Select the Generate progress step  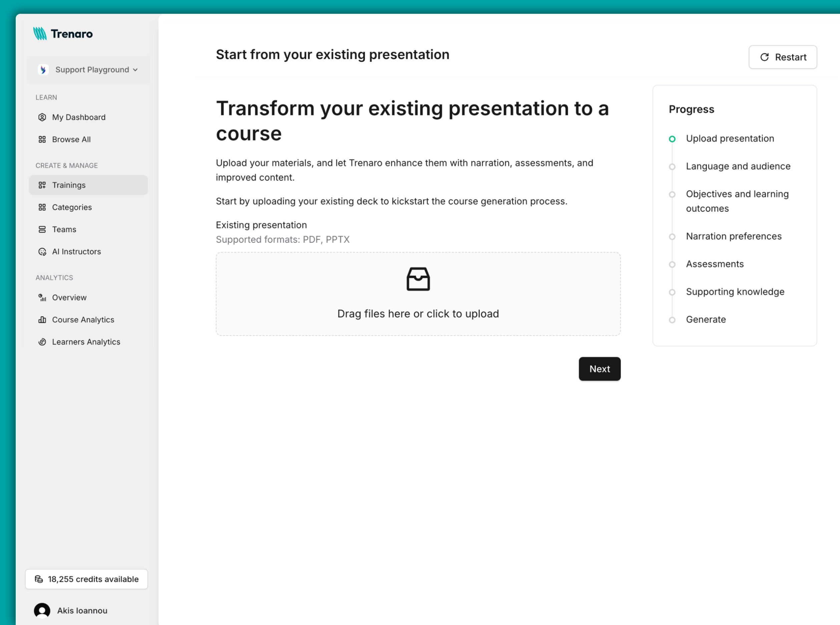[706, 319]
